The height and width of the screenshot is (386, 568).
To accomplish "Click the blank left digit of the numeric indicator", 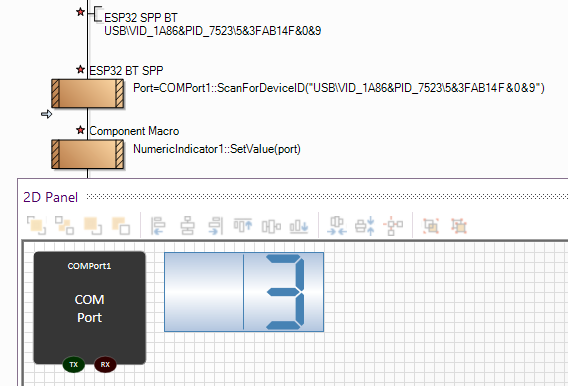I will coord(204,292).
